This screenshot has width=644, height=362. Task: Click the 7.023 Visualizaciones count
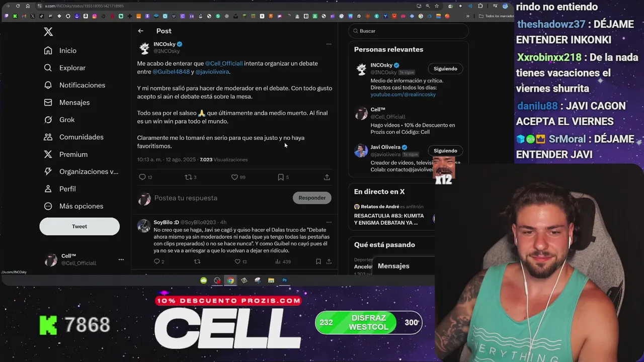tap(223, 160)
